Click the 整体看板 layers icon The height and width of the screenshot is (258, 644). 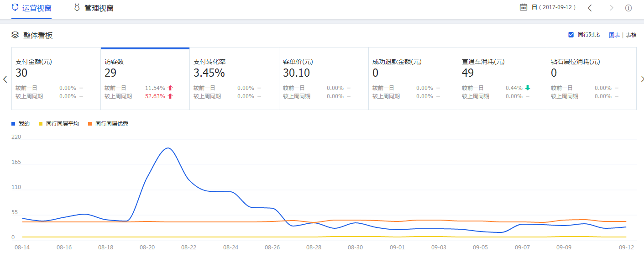(15, 35)
